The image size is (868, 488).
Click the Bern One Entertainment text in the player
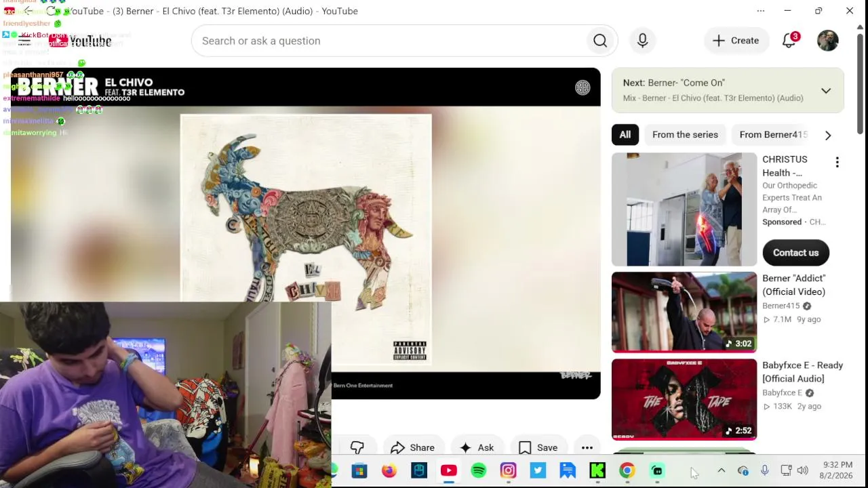click(x=363, y=386)
